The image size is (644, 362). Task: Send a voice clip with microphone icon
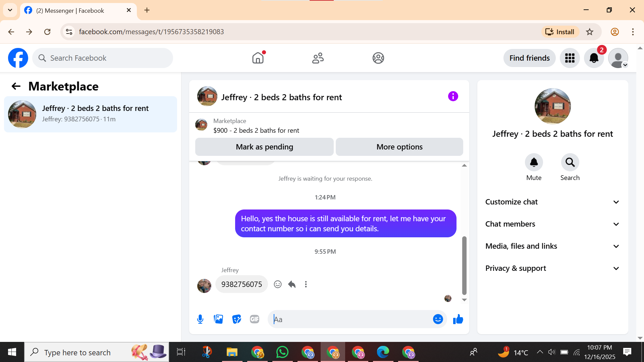coord(200,319)
